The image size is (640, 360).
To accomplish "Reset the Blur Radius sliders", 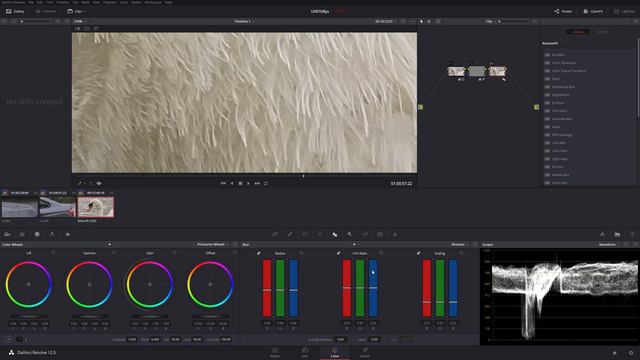I will pyautogui.click(x=302, y=253).
